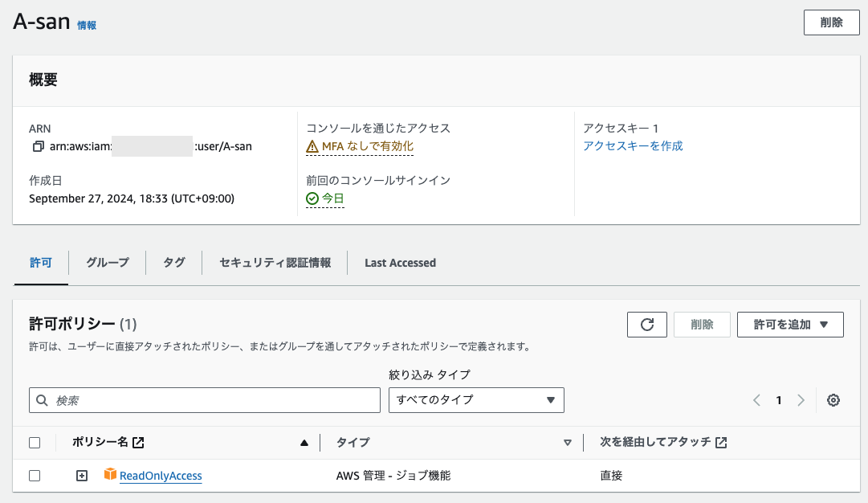Click the magnifier icon in the search box
Viewport: 868px width, 503px height.
pos(42,400)
